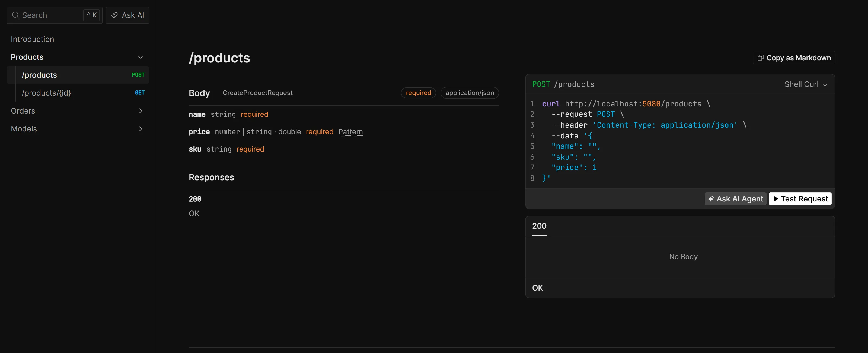Click the curl URL code line

(x=626, y=104)
